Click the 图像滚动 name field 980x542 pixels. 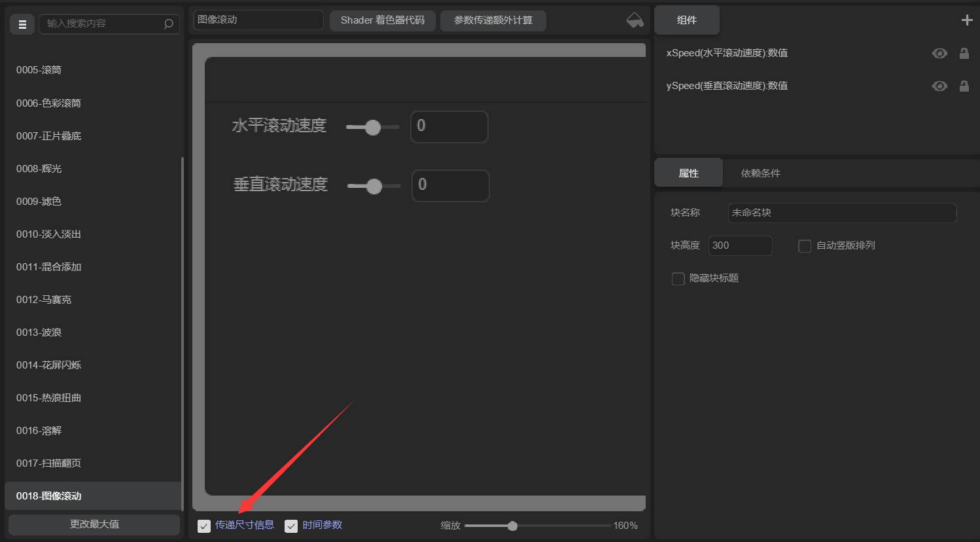pyautogui.click(x=258, y=20)
